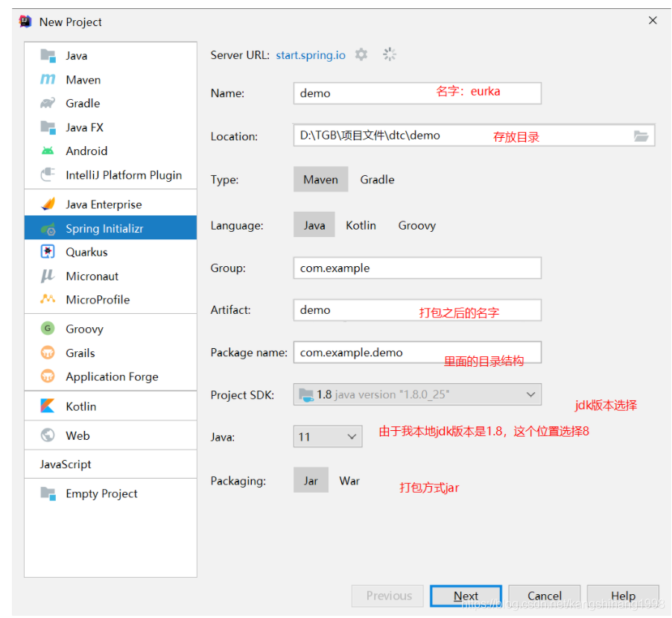Click into the Package name field

417,352
